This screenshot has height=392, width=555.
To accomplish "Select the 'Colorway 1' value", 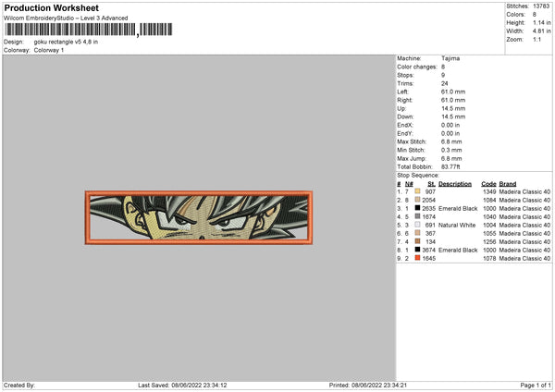I will (x=49, y=50).
